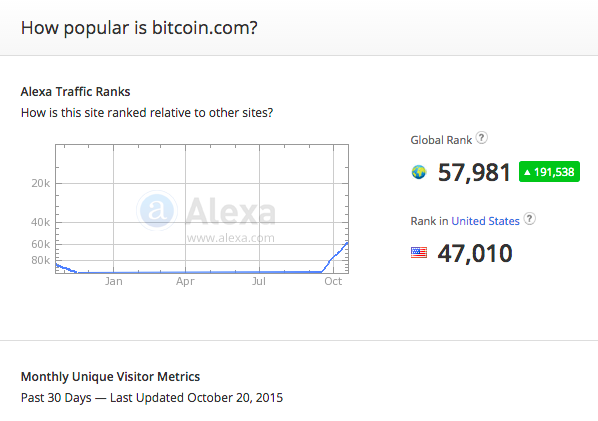Click the US rank number 47,010
Screen dimensions: 598x421
click(x=475, y=253)
